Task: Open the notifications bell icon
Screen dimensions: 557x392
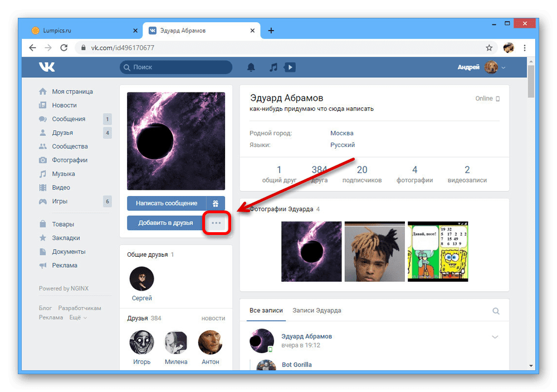Action: (x=251, y=67)
